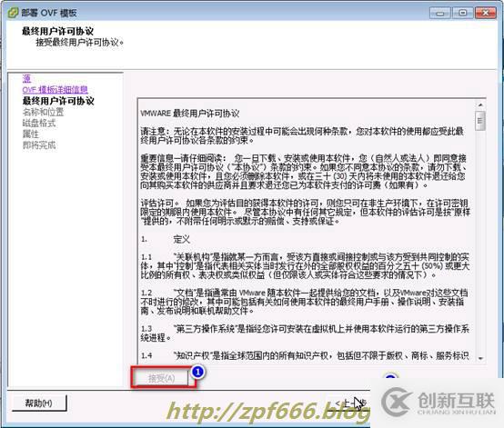
Task: Click the paragraph numbered 1.3
Action: coord(305,333)
